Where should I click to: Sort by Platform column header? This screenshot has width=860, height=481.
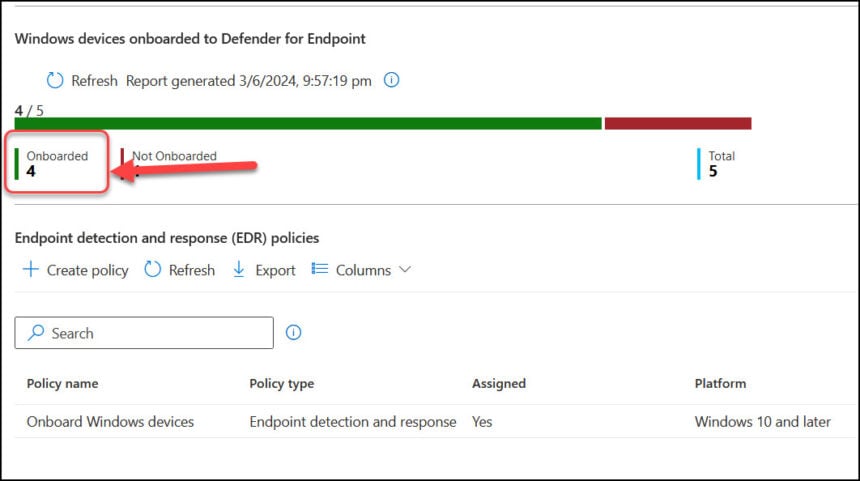(720, 383)
